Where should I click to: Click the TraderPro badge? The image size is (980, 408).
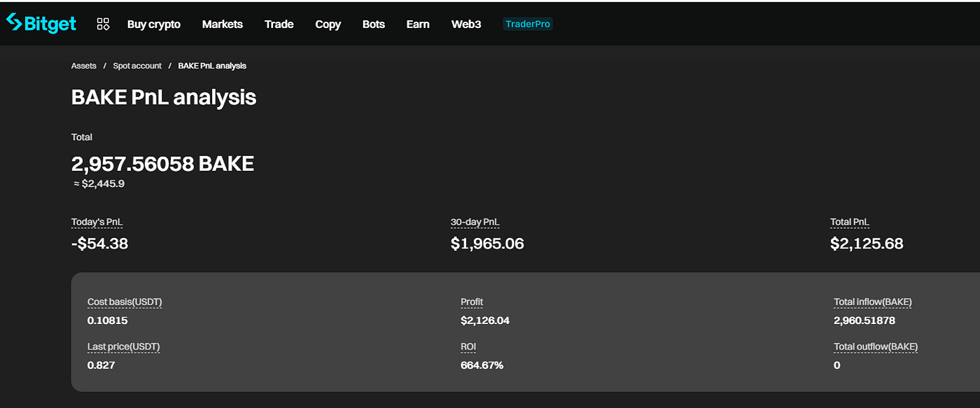tap(528, 24)
